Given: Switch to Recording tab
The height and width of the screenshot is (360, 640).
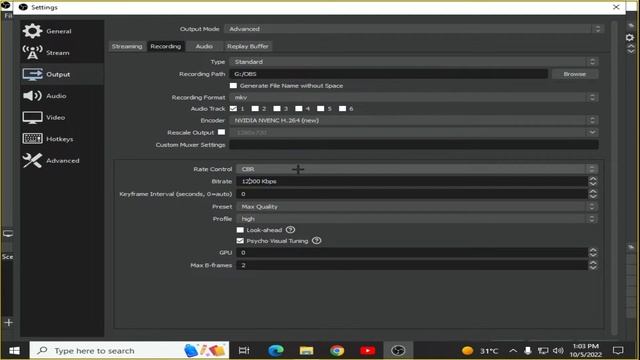Looking at the screenshot, I should (166, 46).
